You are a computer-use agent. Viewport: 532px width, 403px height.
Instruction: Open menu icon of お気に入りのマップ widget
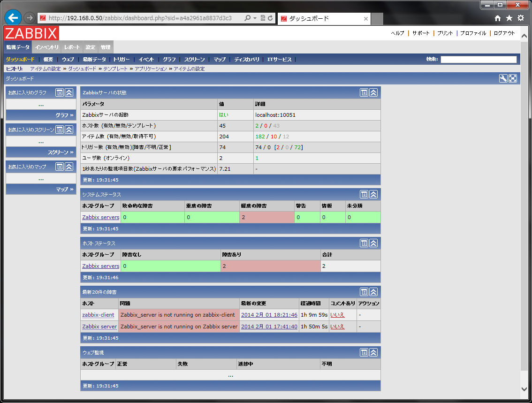(60, 167)
